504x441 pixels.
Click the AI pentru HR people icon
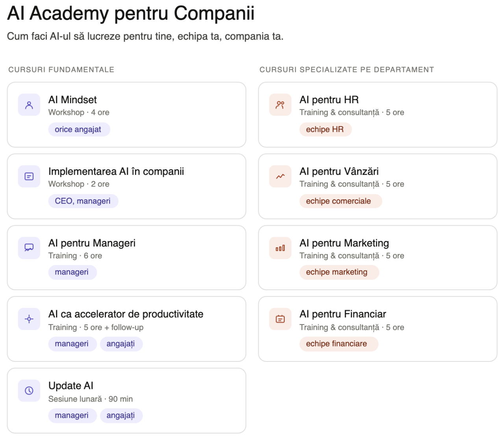tap(280, 105)
